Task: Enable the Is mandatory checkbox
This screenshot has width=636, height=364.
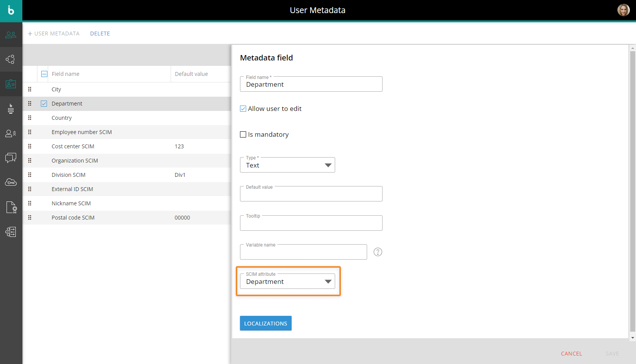Action: pos(243,134)
